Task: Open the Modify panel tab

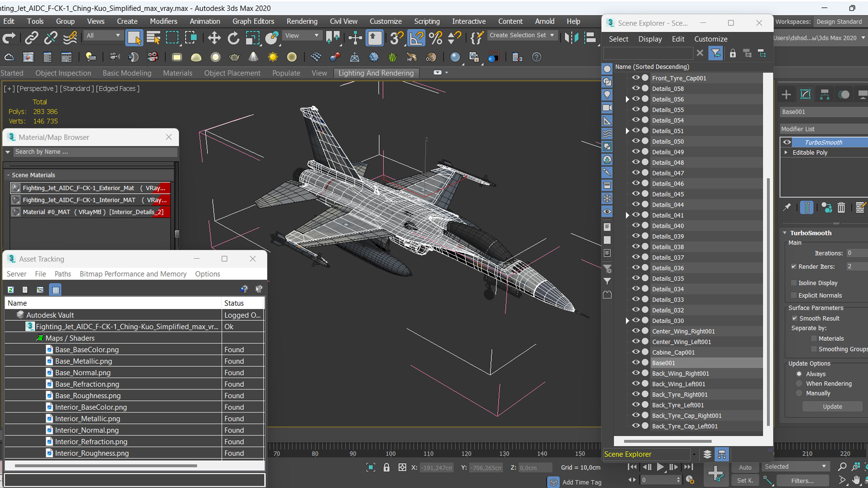Action: coord(805,94)
